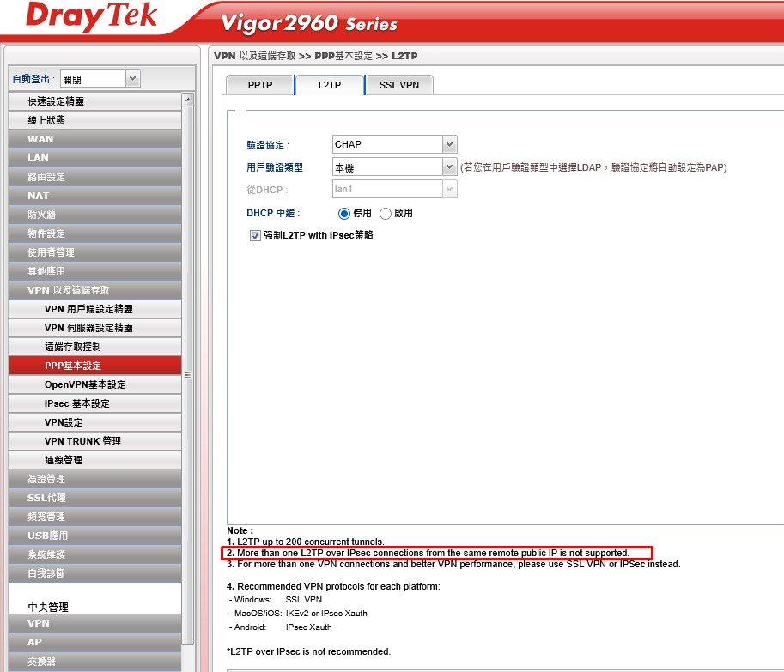The image size is (784, 672).
Task: Collapse the VPN 以及遠端存取 section
Action: (95, 290)
